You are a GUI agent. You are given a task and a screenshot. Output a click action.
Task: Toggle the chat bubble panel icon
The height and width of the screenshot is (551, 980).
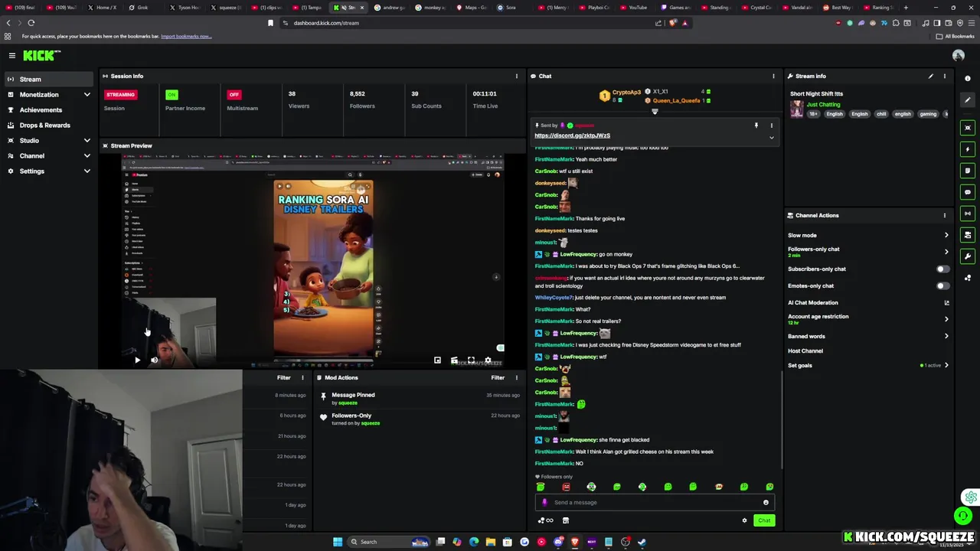pos(968,192)
